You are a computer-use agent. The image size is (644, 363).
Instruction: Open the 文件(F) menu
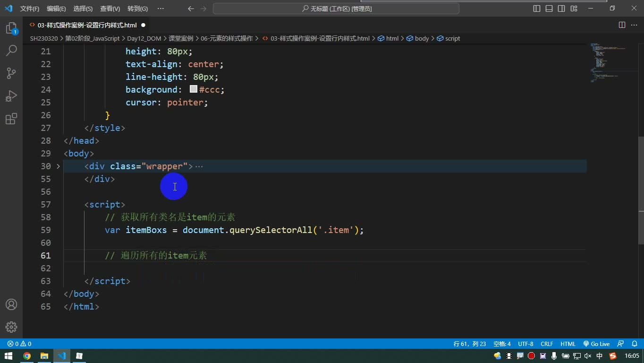coord(30,9)
